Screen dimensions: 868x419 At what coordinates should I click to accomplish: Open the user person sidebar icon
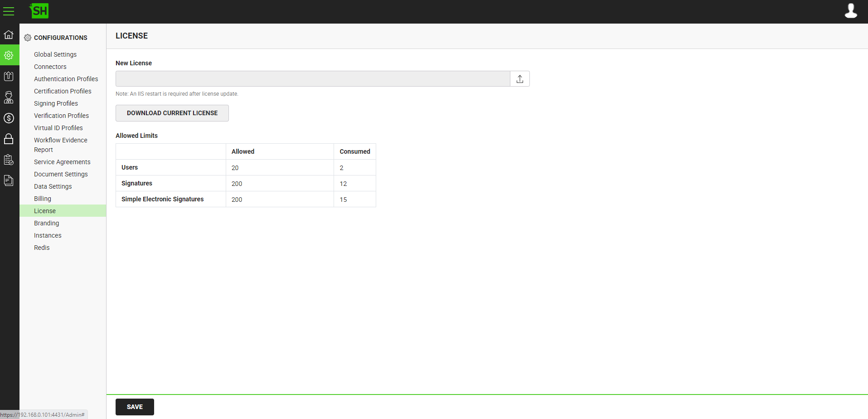point(9,97)
